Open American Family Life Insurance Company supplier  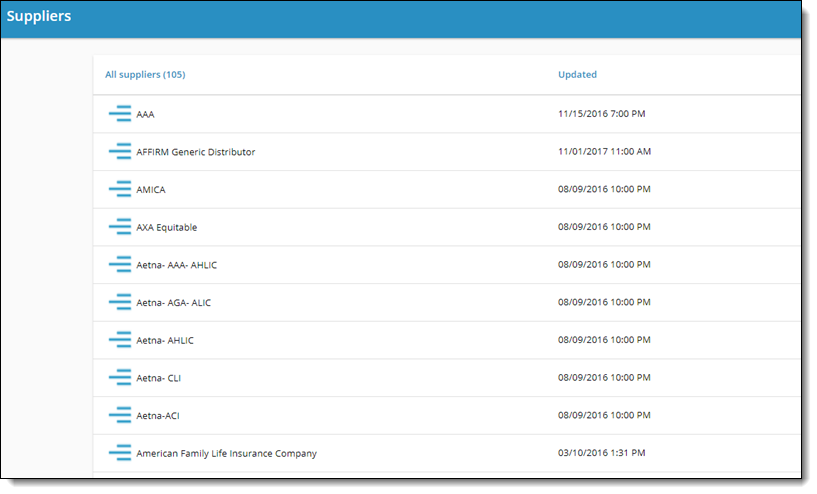tap(226, 453)
